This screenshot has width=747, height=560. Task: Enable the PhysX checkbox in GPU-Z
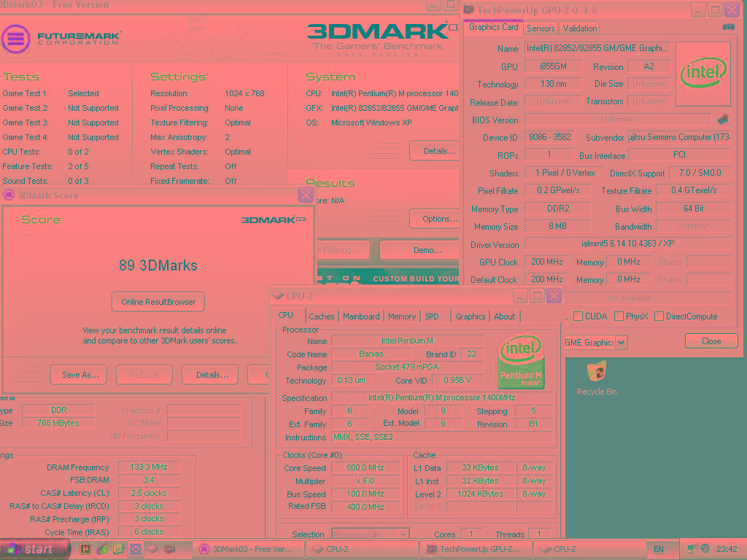[619, 316]
